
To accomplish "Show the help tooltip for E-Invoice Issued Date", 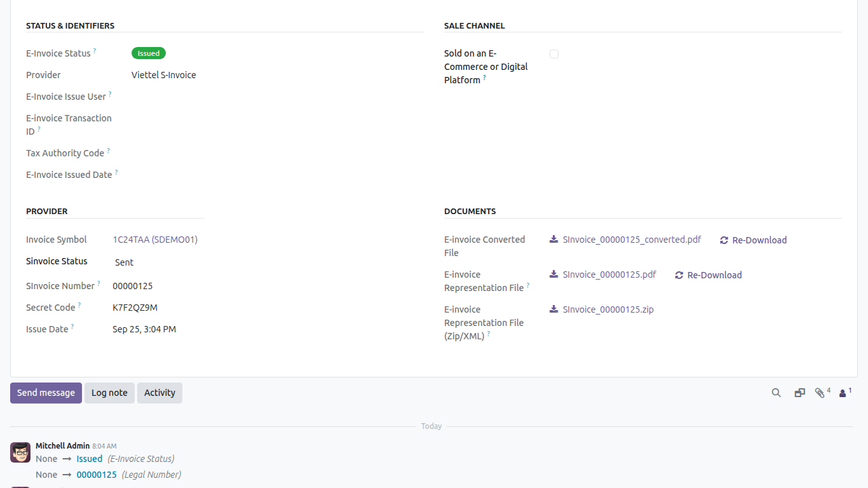I will [x=116, y=172].
